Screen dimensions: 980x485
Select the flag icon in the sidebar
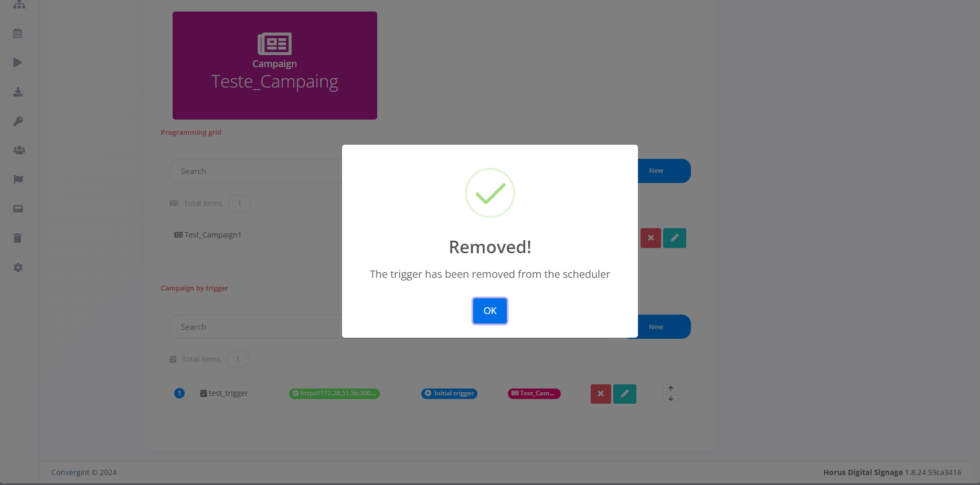tap(18, 180)
